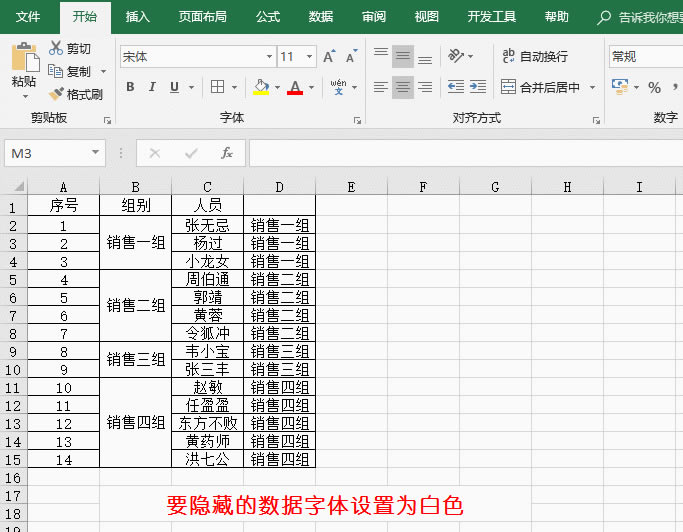Align text right
This screenshot has width=683, height=532.
point(425,87)
